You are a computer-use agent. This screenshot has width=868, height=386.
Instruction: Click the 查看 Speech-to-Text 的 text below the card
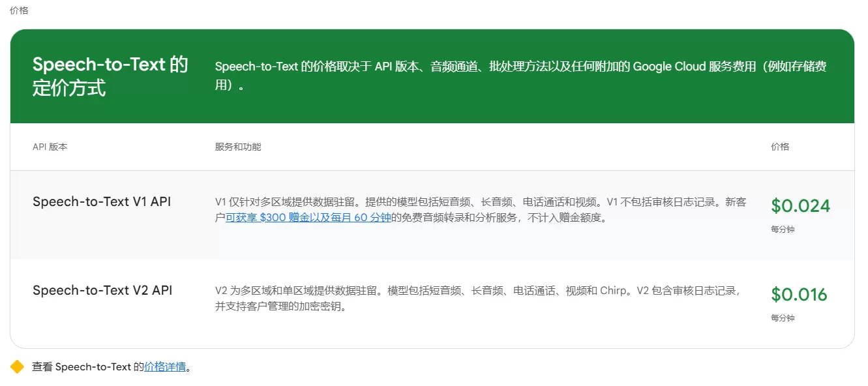click(88, 367)
